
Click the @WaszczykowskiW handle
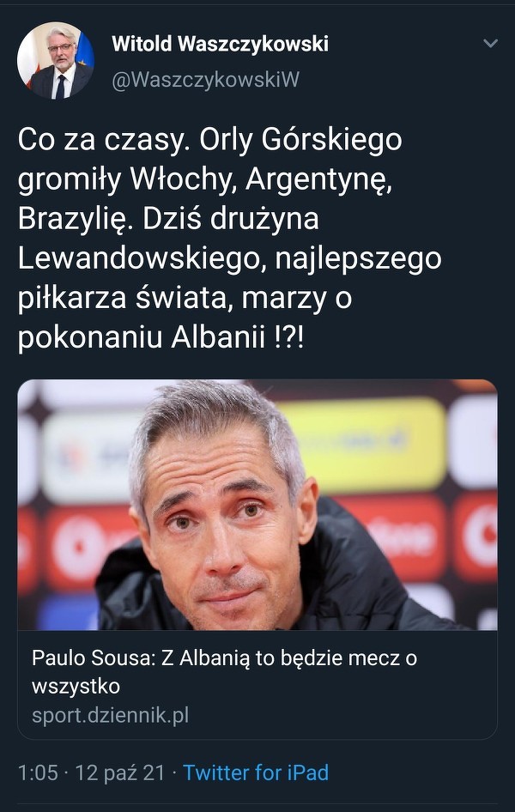tap(205, 80)
